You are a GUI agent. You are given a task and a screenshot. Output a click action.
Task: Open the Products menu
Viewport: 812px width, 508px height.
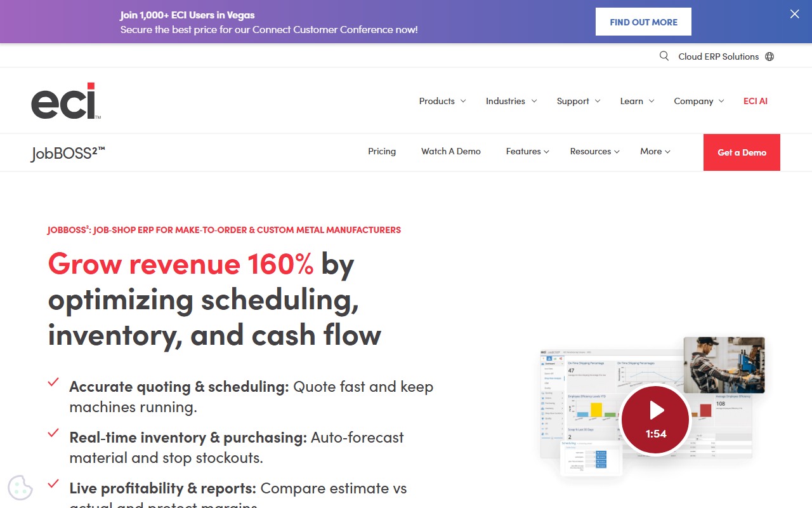click(x=437, y=101)
